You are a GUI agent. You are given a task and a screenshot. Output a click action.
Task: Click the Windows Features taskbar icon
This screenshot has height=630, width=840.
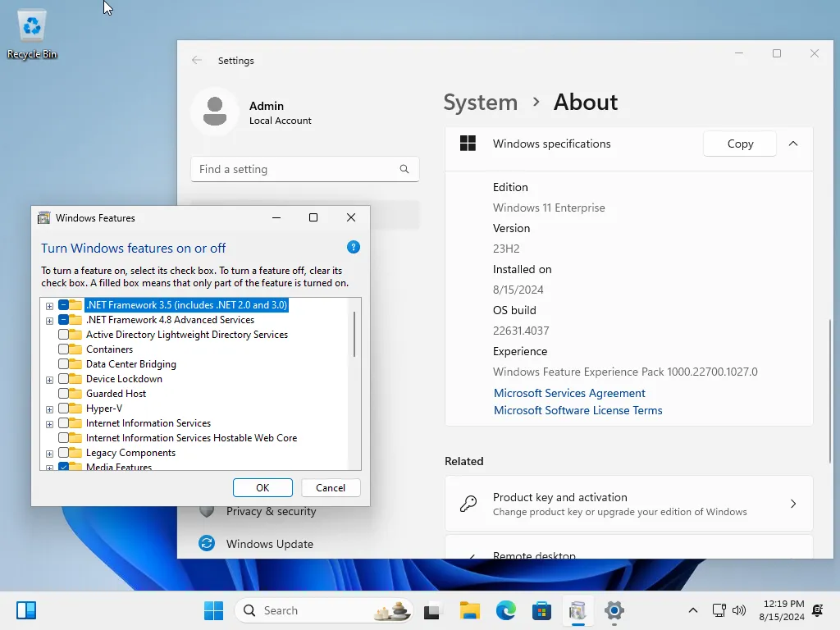tap(577, 610)
